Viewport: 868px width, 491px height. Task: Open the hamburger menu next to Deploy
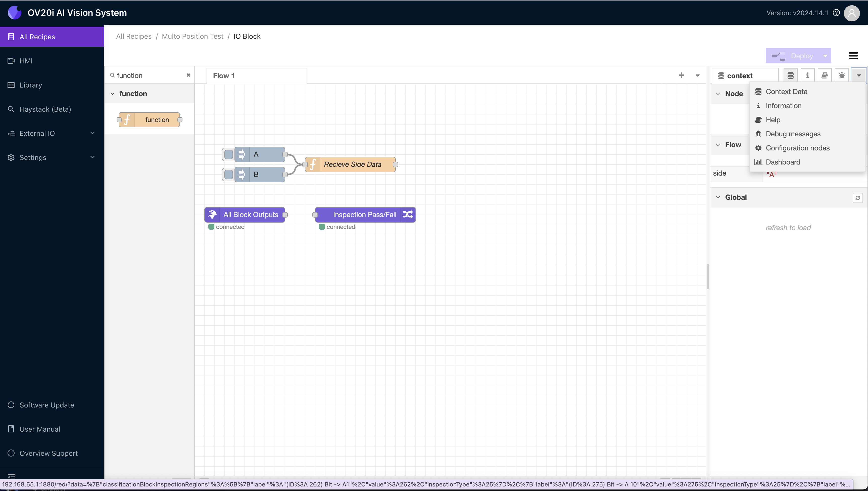point(853,56)
